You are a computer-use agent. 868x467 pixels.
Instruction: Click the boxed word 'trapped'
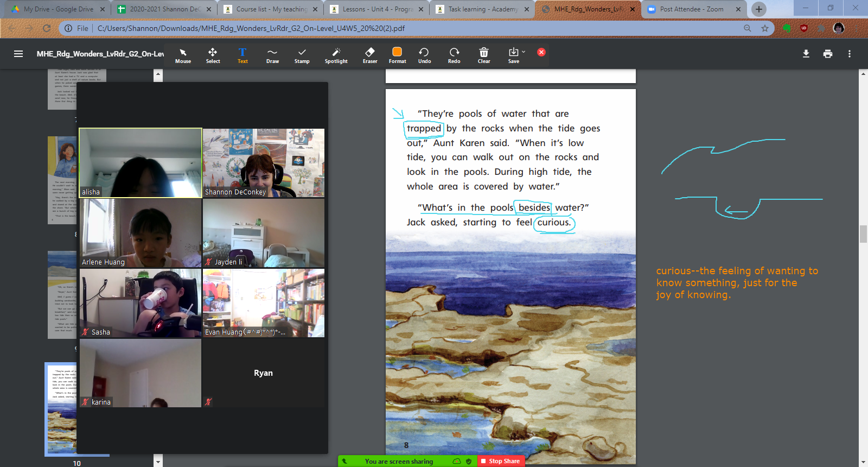(x=424, y=129)
